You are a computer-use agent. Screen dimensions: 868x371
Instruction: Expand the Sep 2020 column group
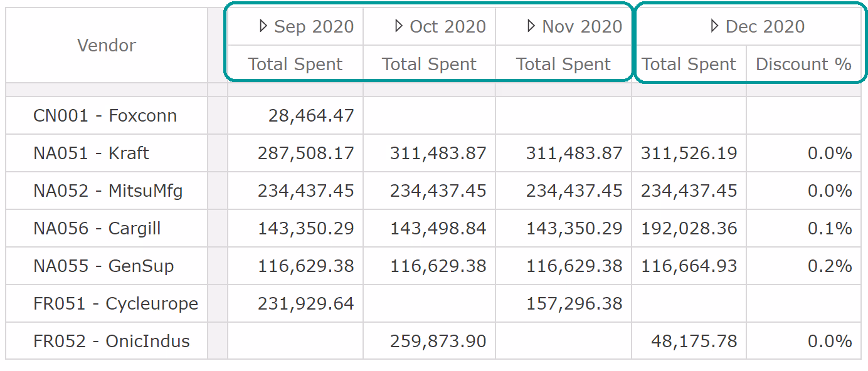click(263, 26)
